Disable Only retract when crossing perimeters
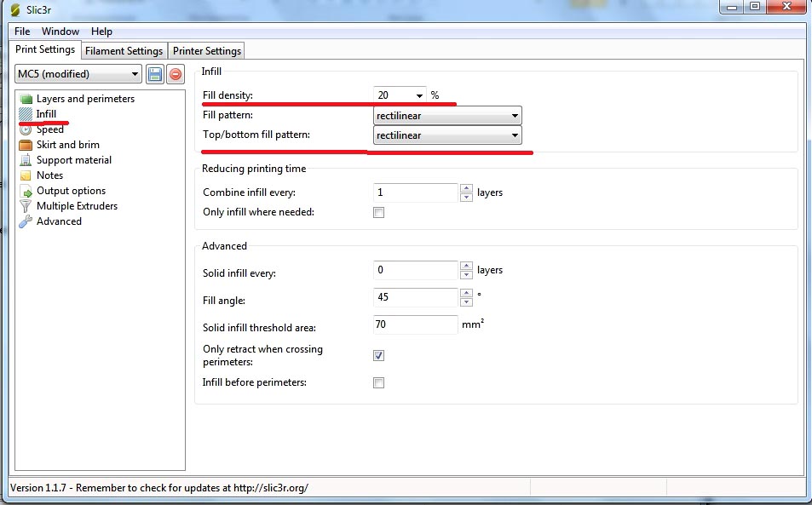 (x=378, y=355)
